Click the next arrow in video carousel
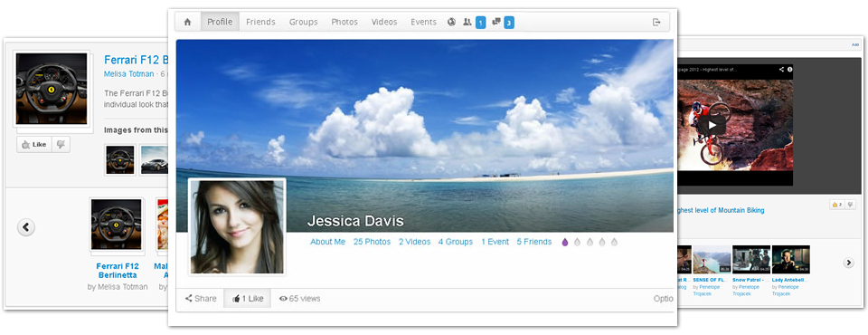 pyautogui.click(x=849, y=263)
